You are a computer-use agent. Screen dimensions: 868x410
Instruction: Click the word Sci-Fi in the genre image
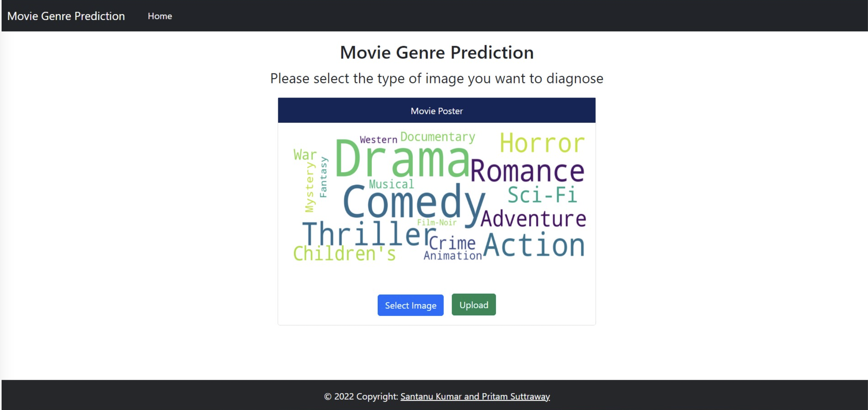pos(543,195)
